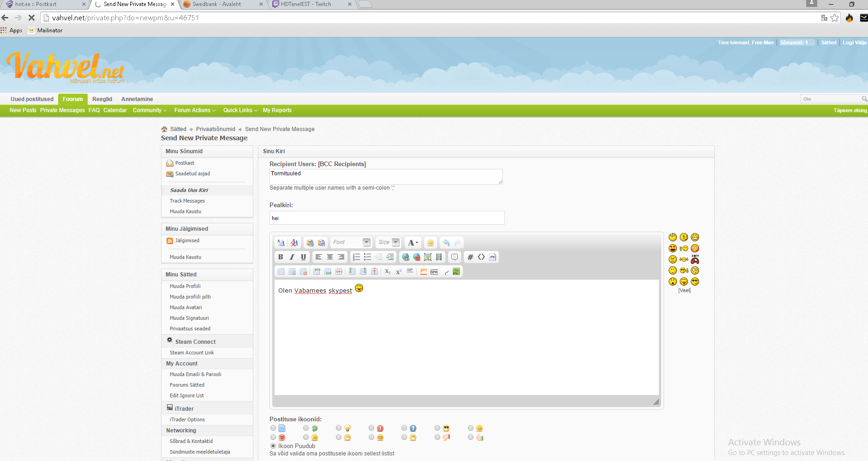This screenshot has width=868, height=461.
Task: Select the thumbs up post icon radio
Action: (471, 437)
